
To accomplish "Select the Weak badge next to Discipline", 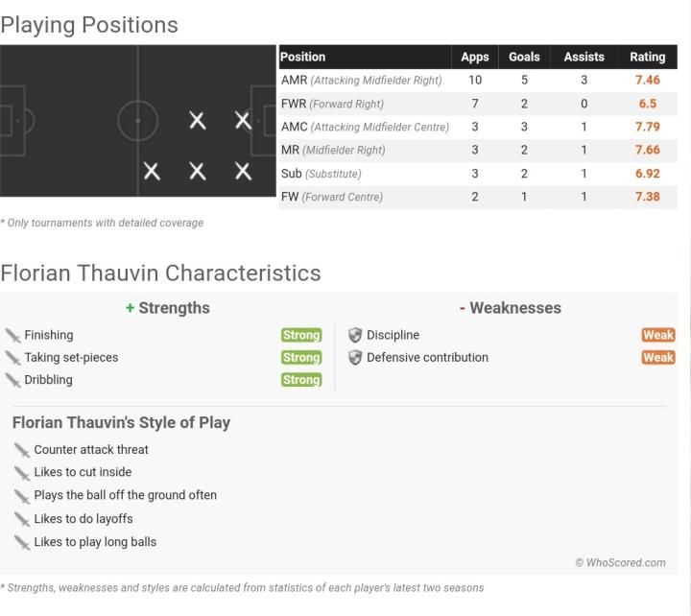I will [x=658, y=335].
